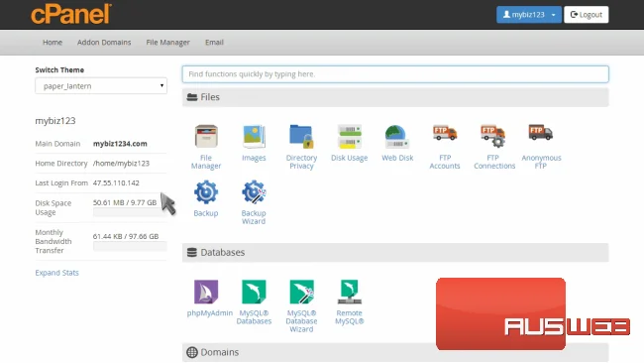The height and width of the screenshot is (363, 644).
Task: Open MySQL Databases icon
Action: tap(254, 292)
